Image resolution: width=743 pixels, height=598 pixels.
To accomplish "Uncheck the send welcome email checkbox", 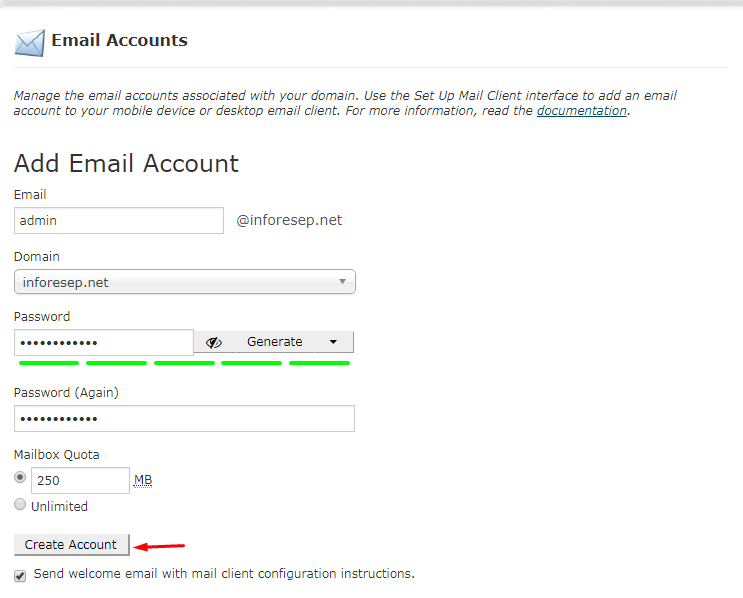I will tap(20, 575).
